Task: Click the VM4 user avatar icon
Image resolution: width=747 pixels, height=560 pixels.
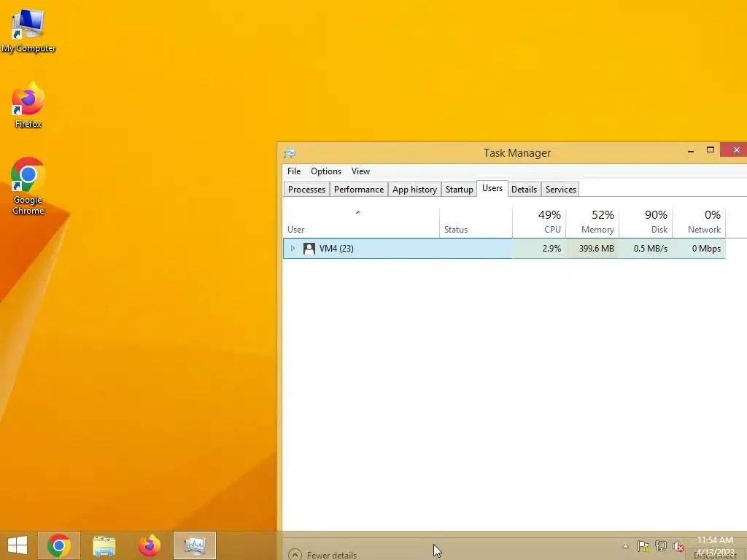Action: 309,249
